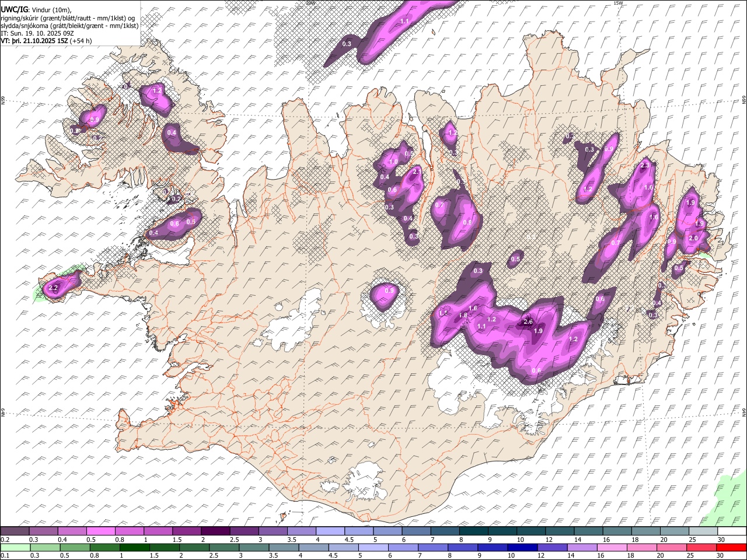Select the 2.3 precipitation value in the east
The image size is (747, 560).
[x=645, y=166]
